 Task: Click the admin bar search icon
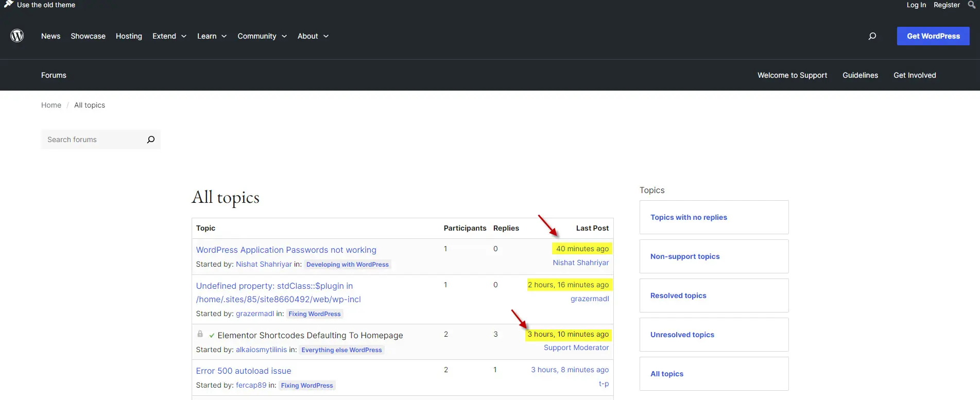click(x=971, y=5)
